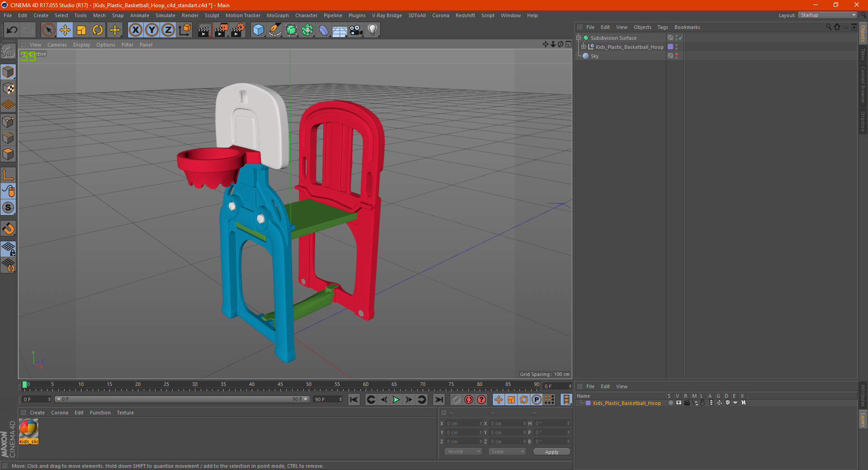
Task: Open the spline Pen tool
Action: click(x=274, y=30)
